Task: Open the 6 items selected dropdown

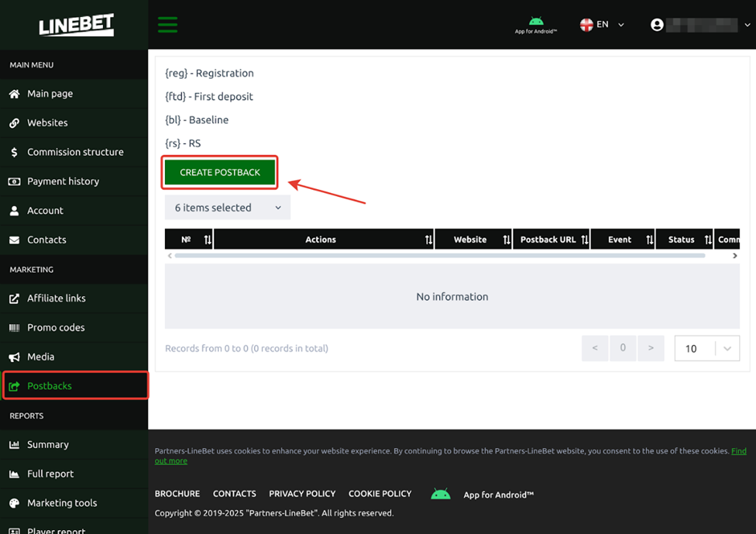Action: [228, 207]
